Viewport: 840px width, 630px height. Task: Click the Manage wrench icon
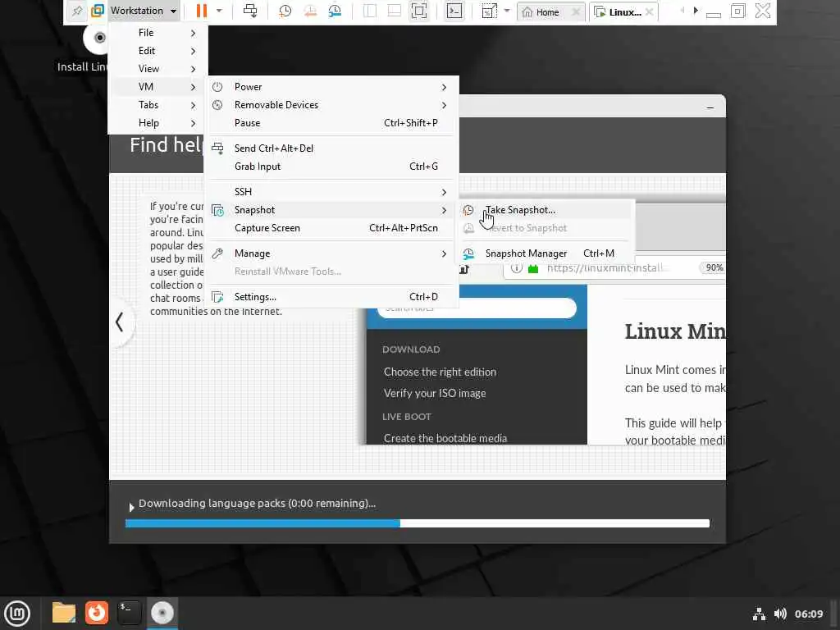click(x=217, y=253)
